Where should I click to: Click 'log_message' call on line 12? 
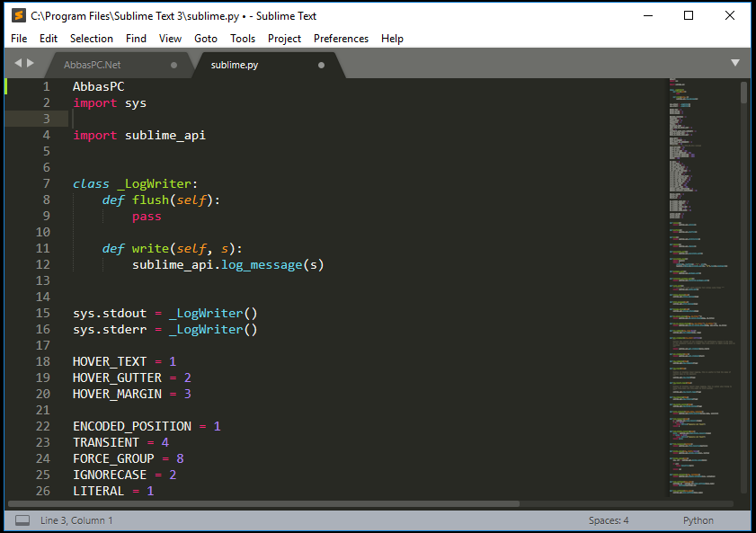[x=262, y=265]
